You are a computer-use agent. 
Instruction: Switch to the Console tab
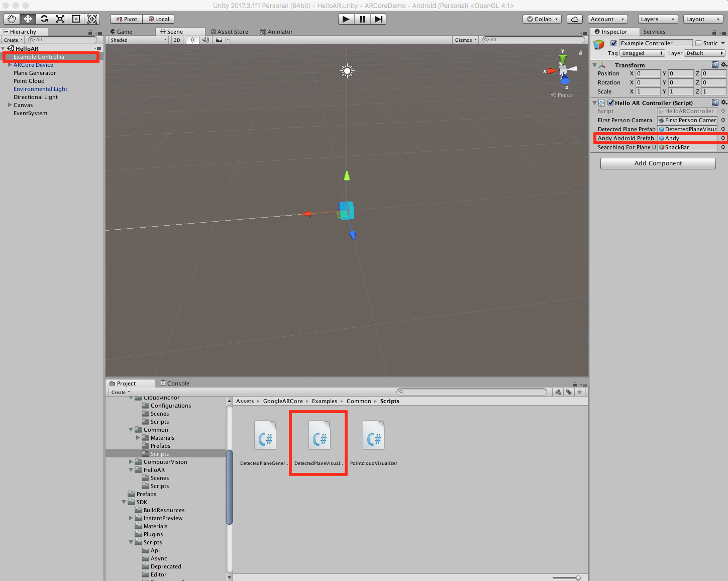click(175, 383)
